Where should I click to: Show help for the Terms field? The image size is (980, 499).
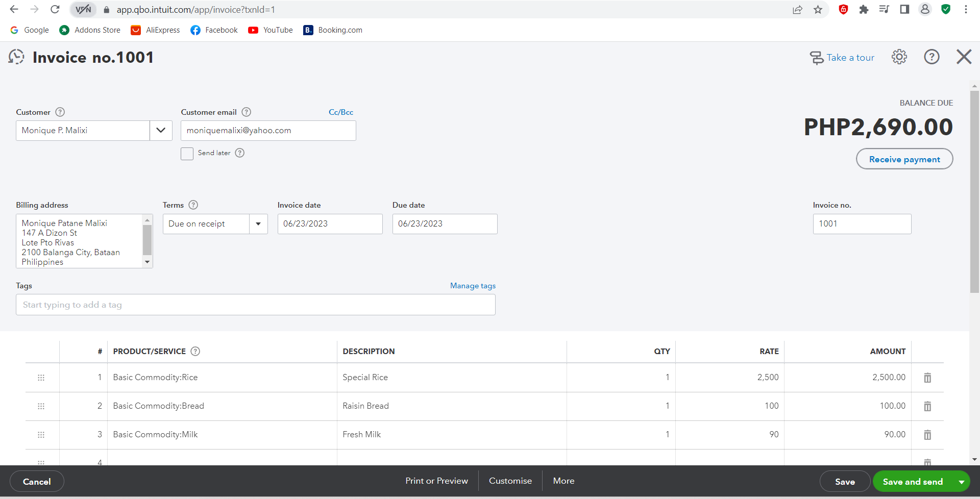[193, 205]
